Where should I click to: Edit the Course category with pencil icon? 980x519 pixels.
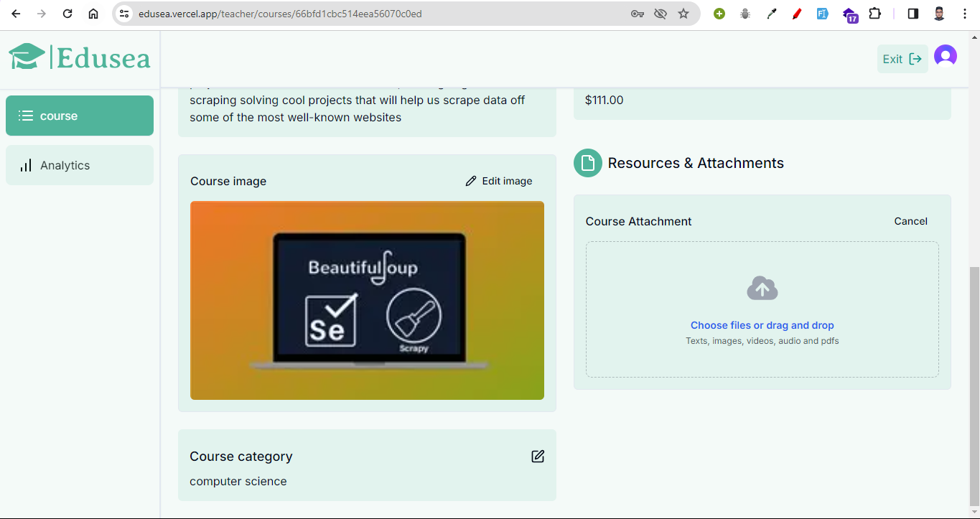pos(538,456)
